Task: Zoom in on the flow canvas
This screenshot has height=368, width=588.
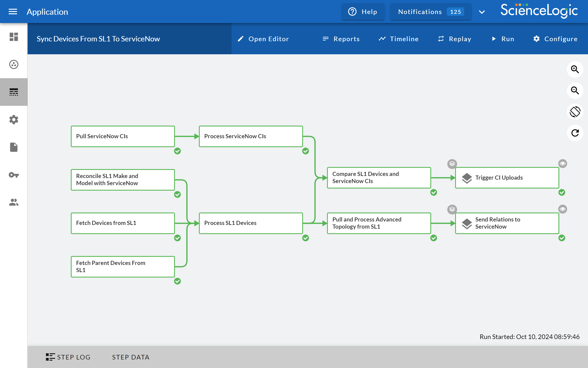Action: point(575,69)
